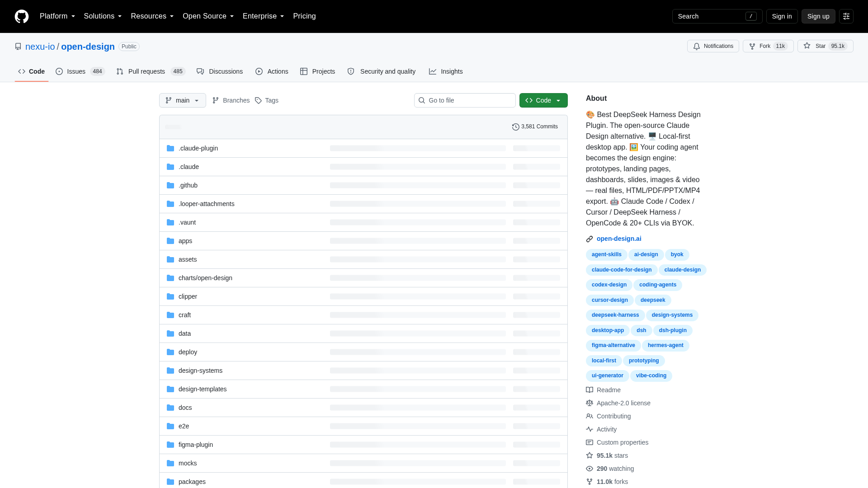Open the nexu-io owner link
Image resolution: width=868 pixels, height=488 pixels.
40,47
